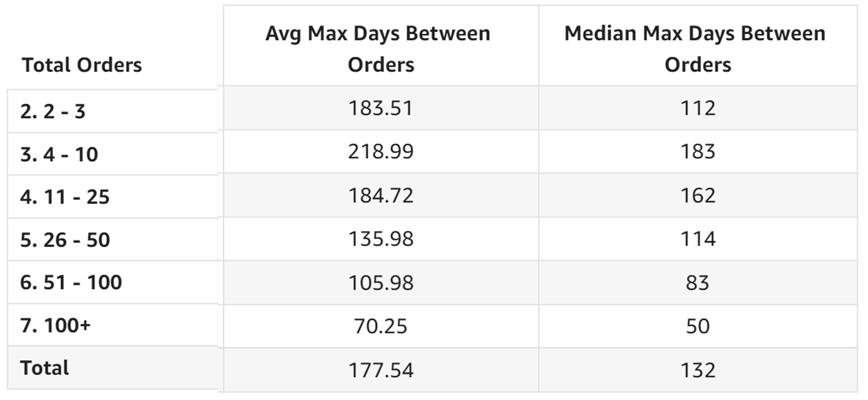
Task: Select the '4. 11 - 25' row label
Action: [65, 197]
